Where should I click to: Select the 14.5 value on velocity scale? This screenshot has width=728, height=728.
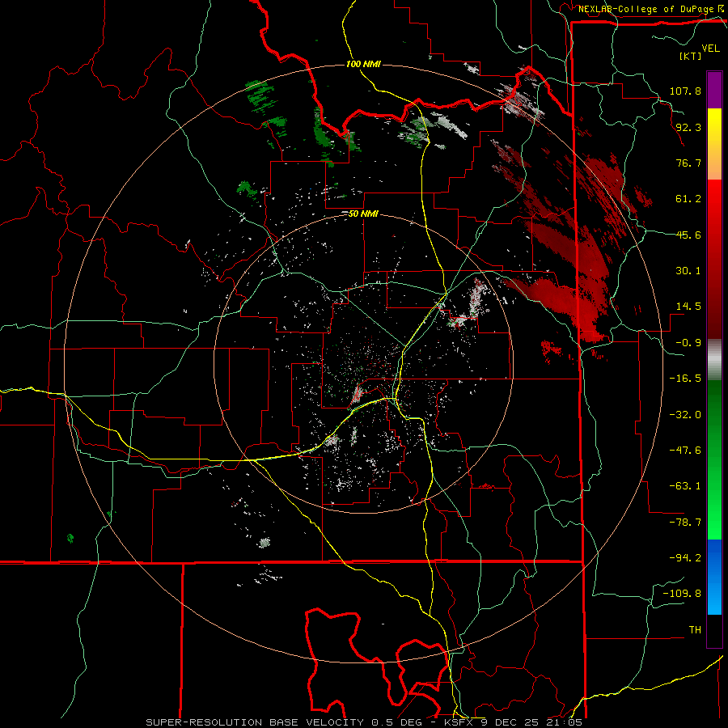pyautogui.click(x=688, y=307)
